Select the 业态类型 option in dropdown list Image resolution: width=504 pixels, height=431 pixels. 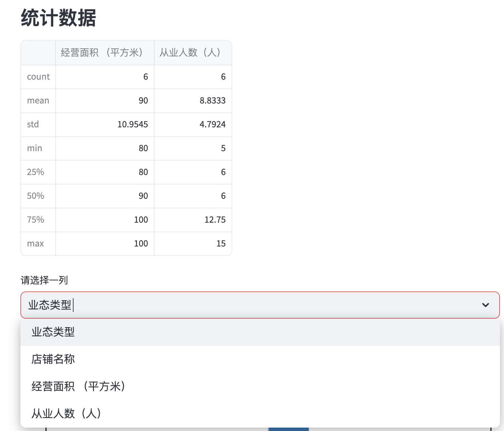point(260,332)
